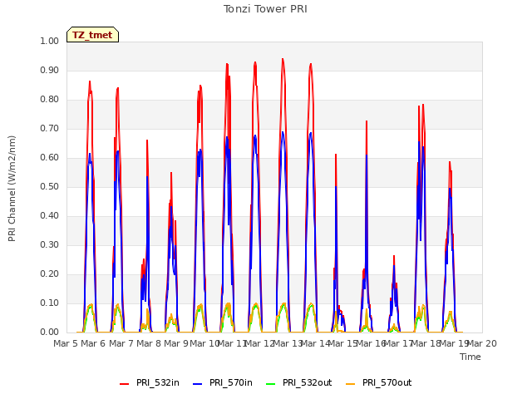The width and height of the screenshot is (532, 399).
Task: Select the PRI_570in legend entry
Action: pos(223,382)
